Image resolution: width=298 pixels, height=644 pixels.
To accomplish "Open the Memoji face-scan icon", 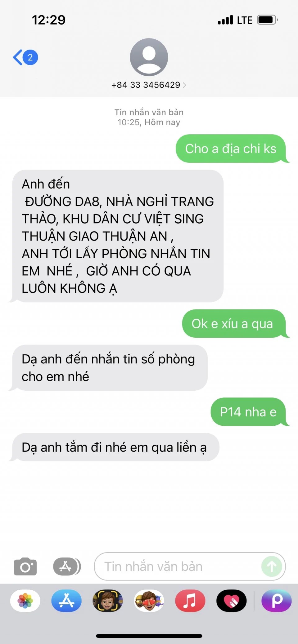I will 108,601.
